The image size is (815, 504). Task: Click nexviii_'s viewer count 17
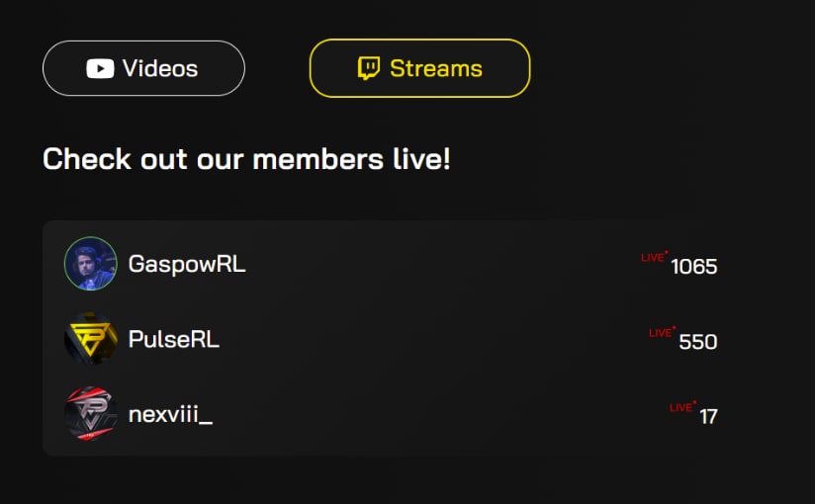[708, 416]
